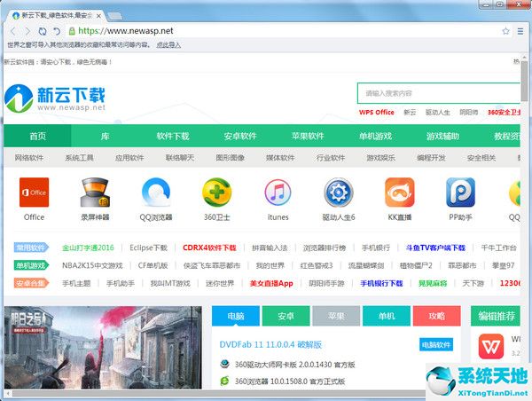Select the 系统工具 subcategory

pyautogui.click(x=79, y=158)
